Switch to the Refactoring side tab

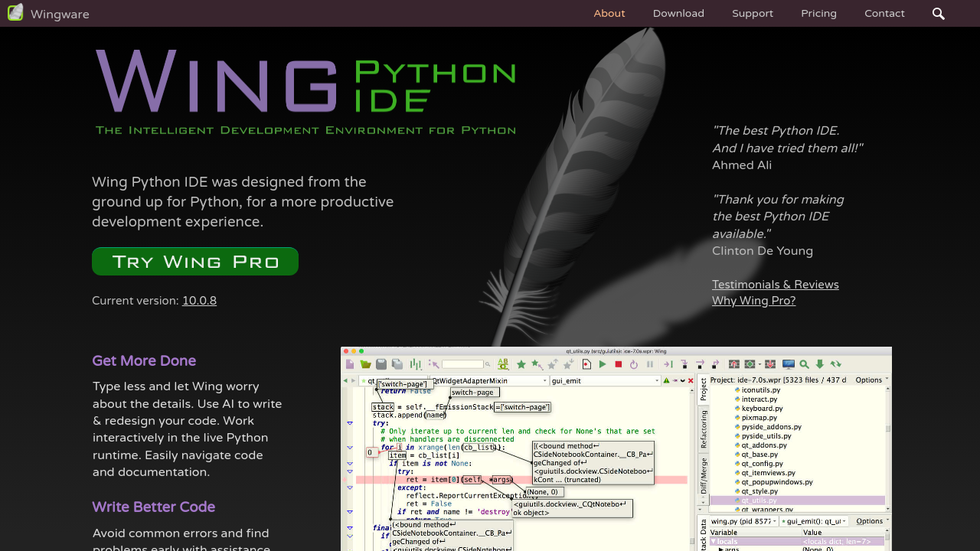point(704,429)
